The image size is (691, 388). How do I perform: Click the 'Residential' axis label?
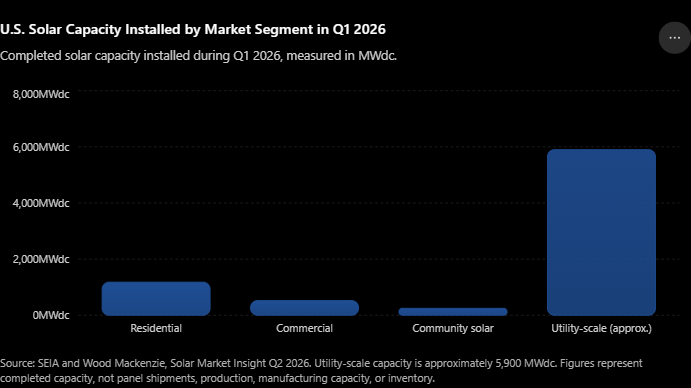tap(156, 328)
